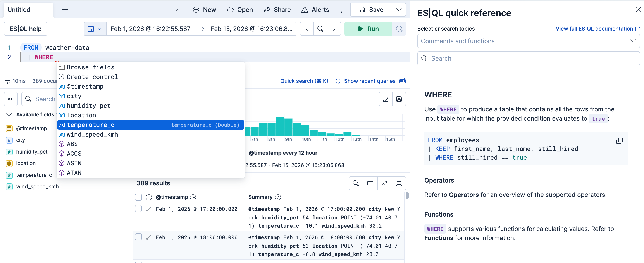The height and width of the screenshot is (263, 644).
Task: Edit the visualization with the pencil icon
Action: [385, 99]
